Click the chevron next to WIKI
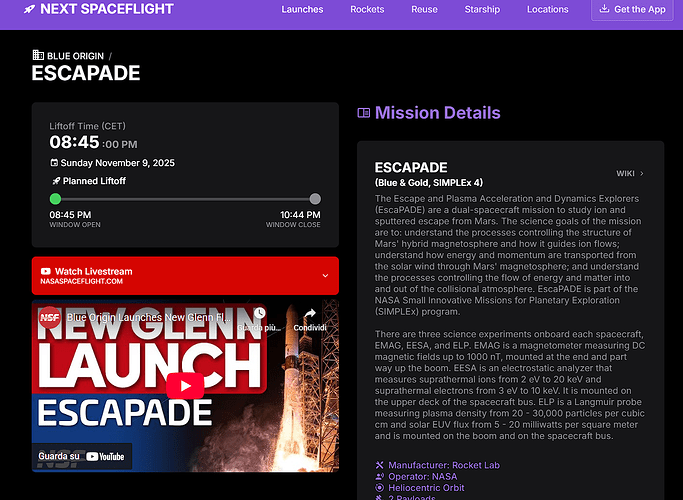The height and width of the screenshot is (500, 683). point(642,173)
